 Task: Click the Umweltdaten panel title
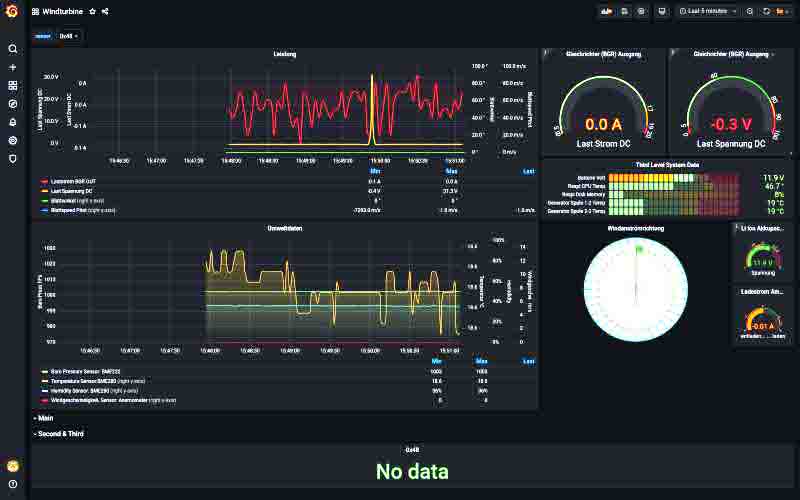(285, 228)
